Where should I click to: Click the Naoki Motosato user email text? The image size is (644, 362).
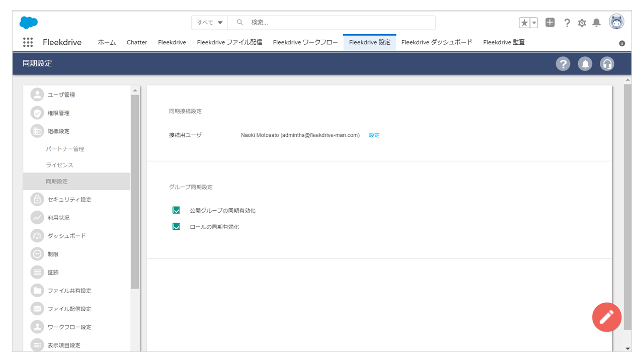pos(300,135)
